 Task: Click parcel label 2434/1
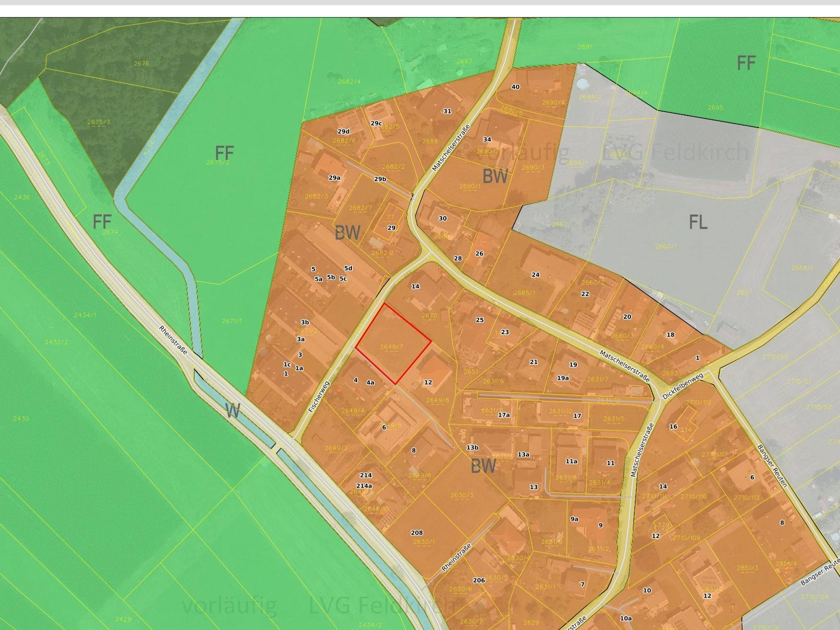tap(85, 315)
